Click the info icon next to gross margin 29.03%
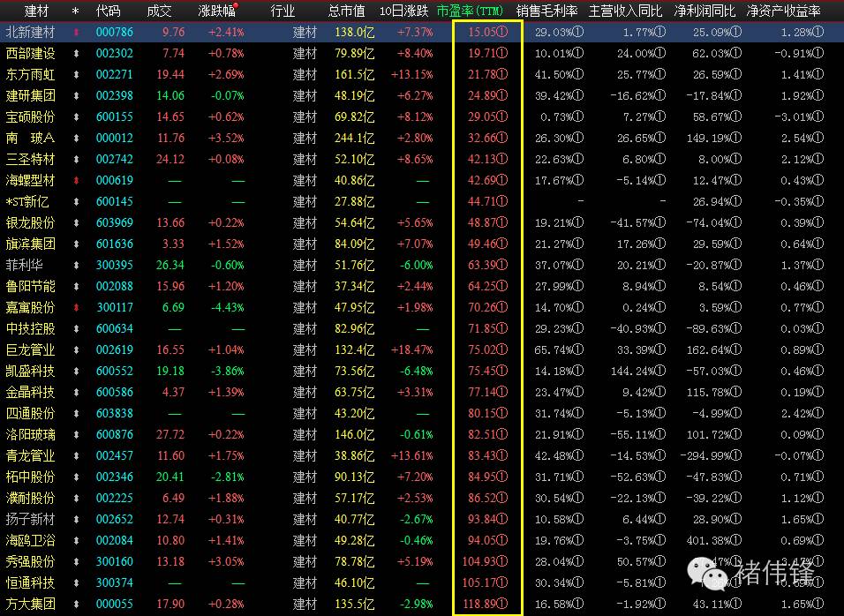 [578, 33]
